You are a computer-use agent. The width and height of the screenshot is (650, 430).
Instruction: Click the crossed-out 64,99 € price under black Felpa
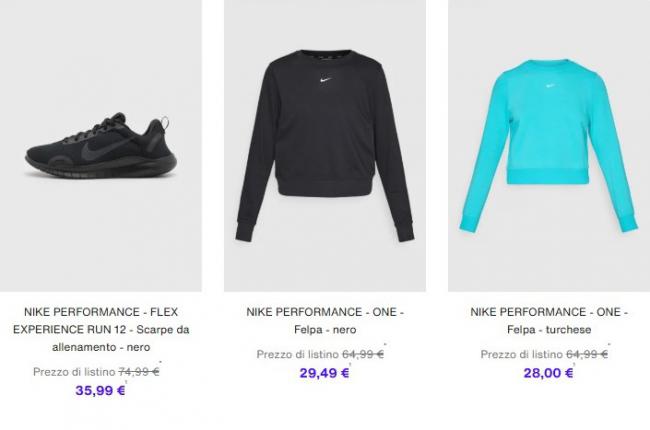363,354
